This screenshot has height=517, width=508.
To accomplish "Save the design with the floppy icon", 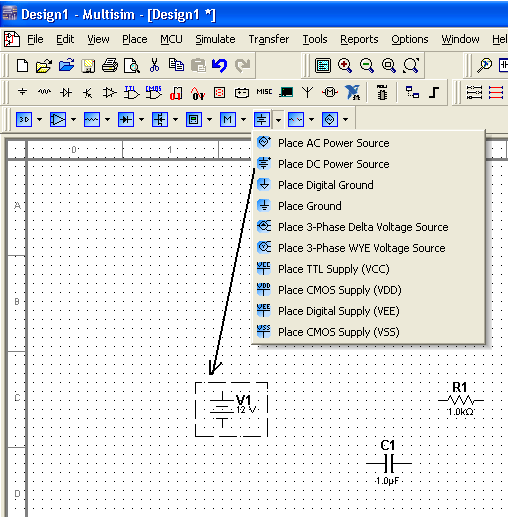I will (x=88, y=65).
